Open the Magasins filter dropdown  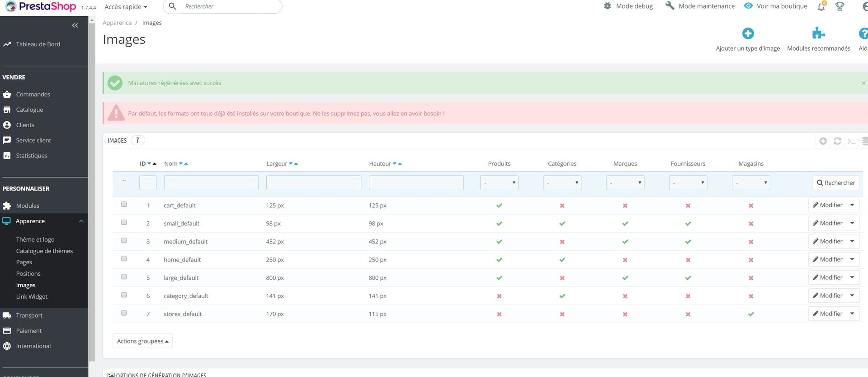point(750,183)
